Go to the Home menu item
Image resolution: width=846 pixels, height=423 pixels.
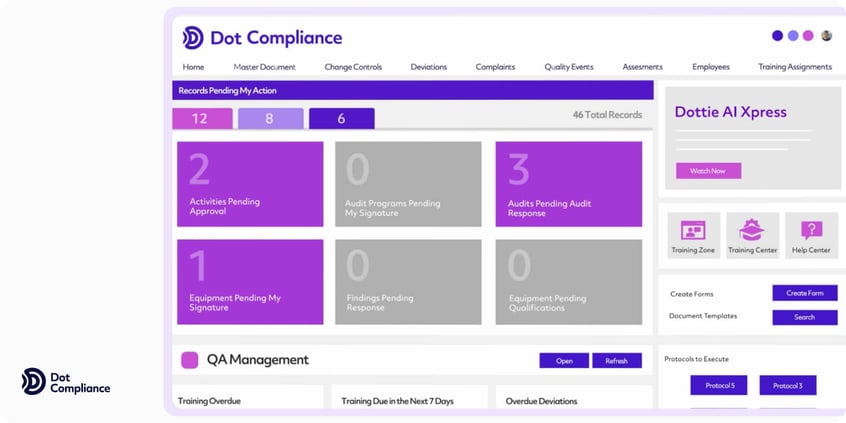[193, 67]
